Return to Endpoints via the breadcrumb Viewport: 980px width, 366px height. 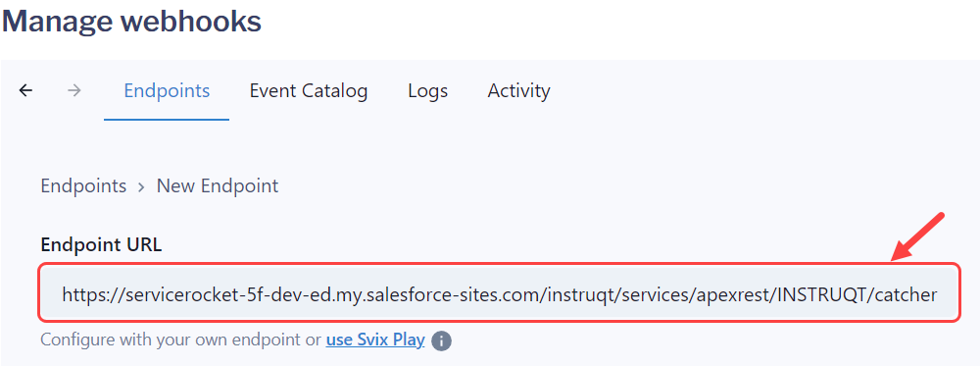point(83,186)
